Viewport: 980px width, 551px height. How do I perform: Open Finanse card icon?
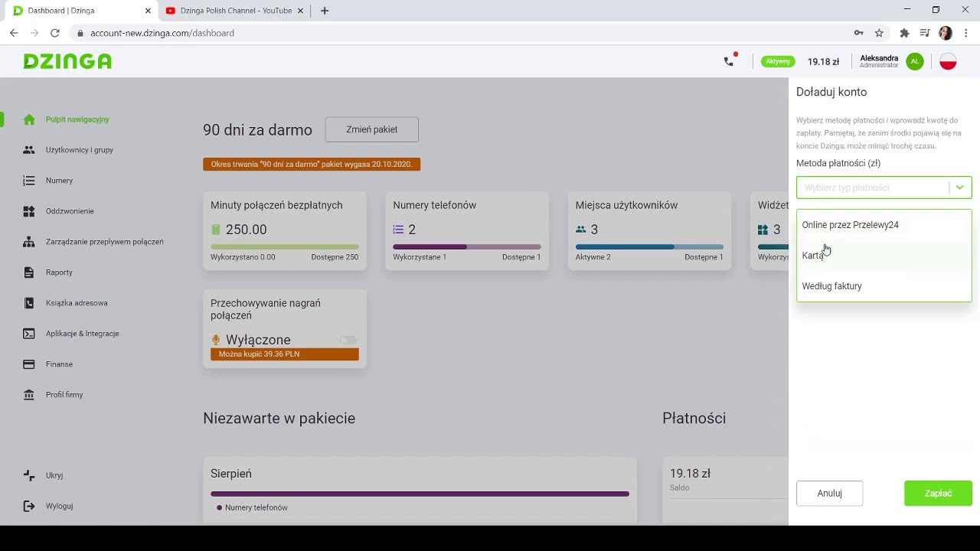point(29,364)
